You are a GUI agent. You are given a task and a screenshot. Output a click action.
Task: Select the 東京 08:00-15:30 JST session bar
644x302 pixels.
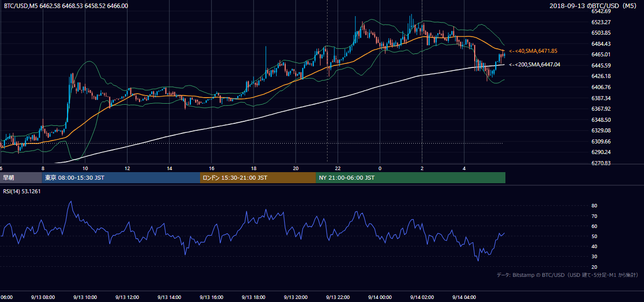tap(121, 178)
